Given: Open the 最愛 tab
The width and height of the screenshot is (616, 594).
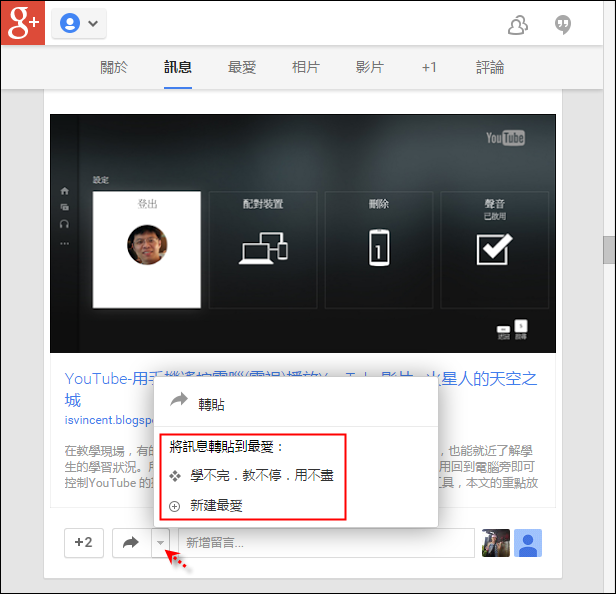Looking at the screenshot, I should click(x=242, y=67).
